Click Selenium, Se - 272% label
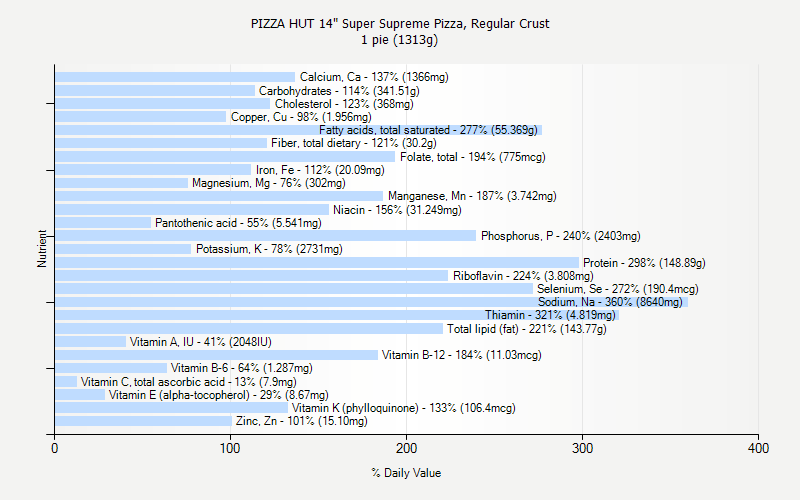 point(617,289)
